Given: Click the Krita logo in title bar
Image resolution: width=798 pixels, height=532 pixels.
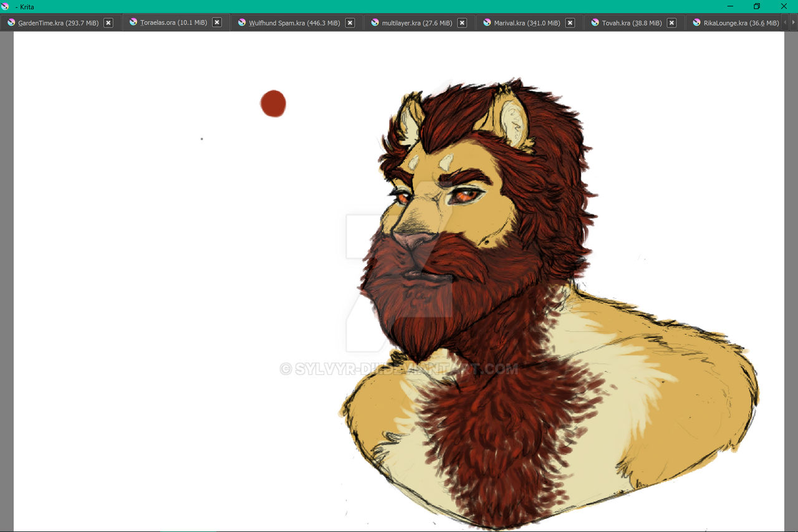Looking at the screenshot, I should coord(6,6).
